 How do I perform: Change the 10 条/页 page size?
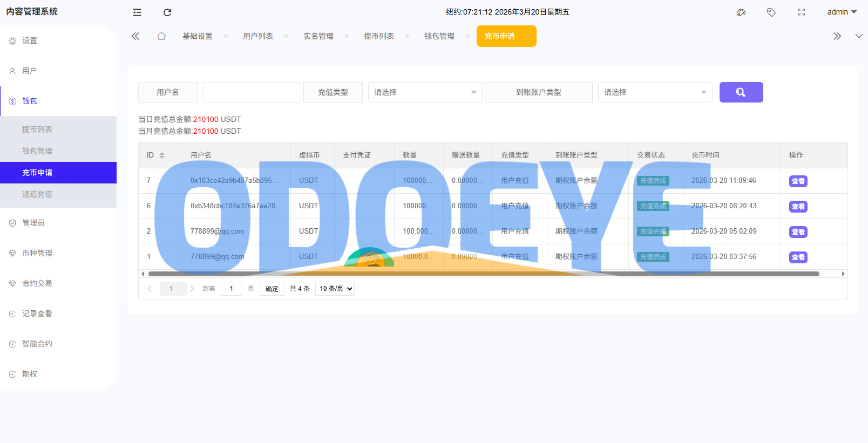[x=335, y=289]
